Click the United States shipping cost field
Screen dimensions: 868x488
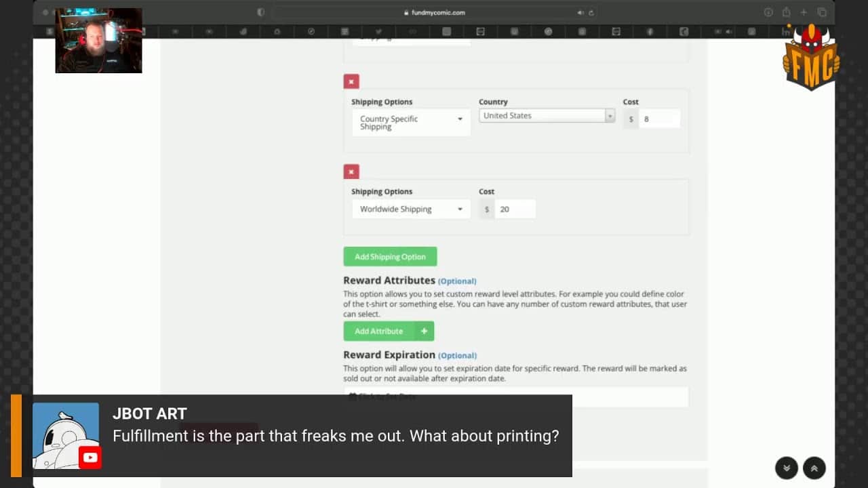(658, 119)
